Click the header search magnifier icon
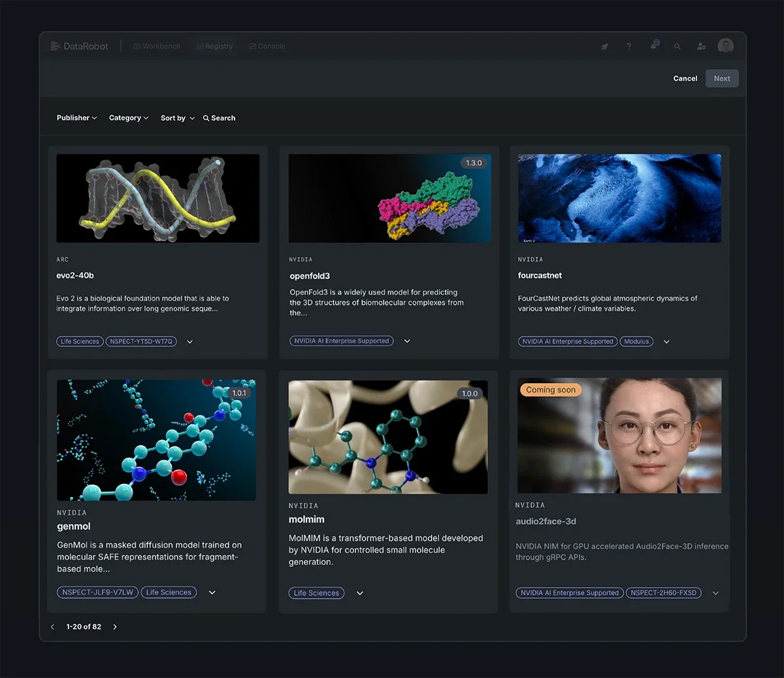The width and height of the screenshot is (784, 678). point(678,46)
